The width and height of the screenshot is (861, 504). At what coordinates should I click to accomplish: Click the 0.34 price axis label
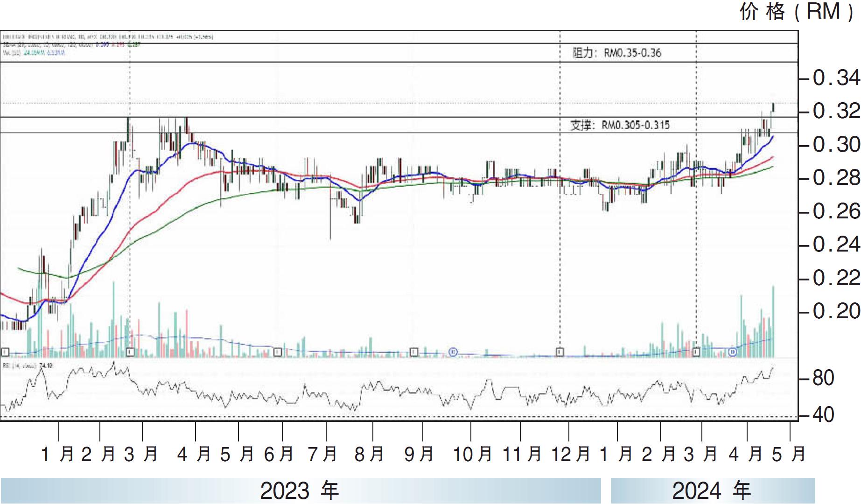coord(836,78)
